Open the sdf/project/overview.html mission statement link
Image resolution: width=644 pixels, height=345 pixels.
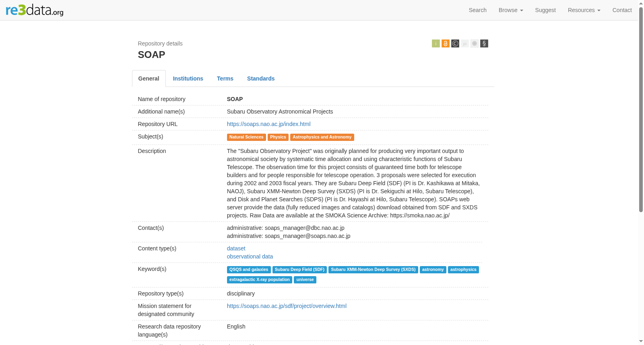click(x=287, y=306)
